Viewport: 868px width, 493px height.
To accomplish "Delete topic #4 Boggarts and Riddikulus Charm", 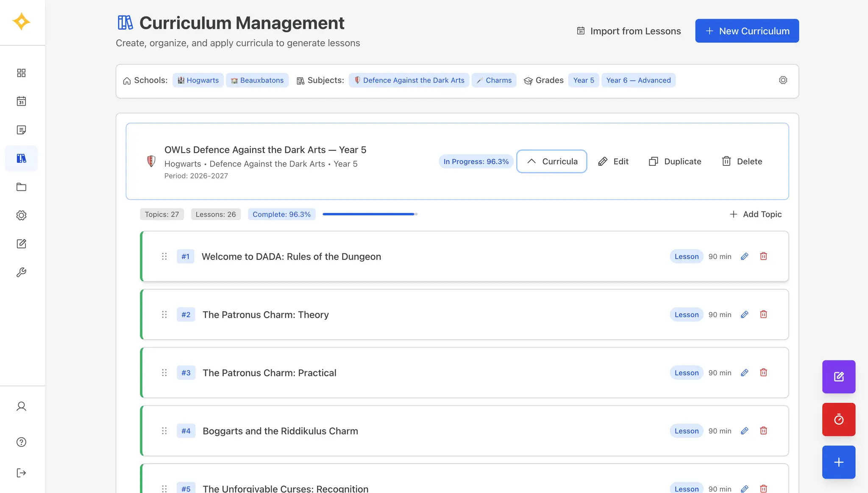I will point(763,431).
